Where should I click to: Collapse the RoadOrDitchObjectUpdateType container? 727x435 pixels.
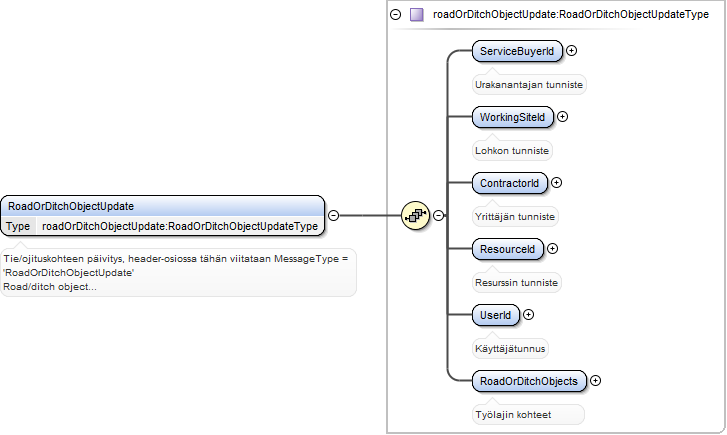[395, 14]
